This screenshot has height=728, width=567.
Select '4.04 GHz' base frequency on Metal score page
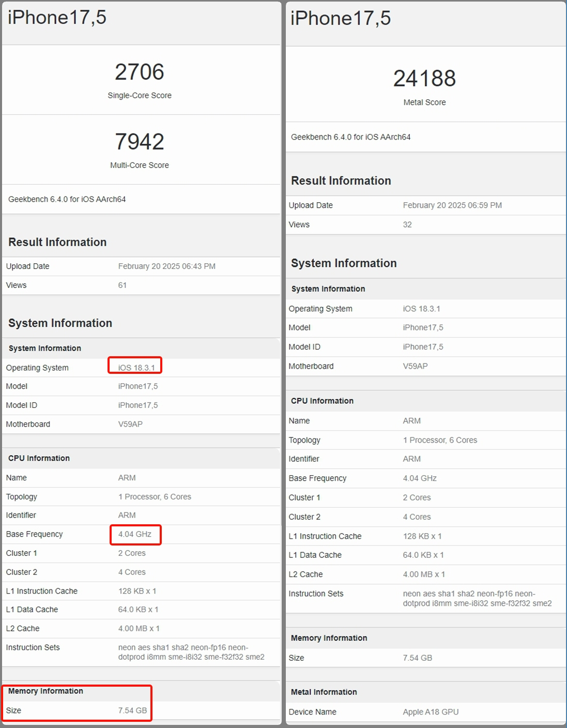(420, 478)
